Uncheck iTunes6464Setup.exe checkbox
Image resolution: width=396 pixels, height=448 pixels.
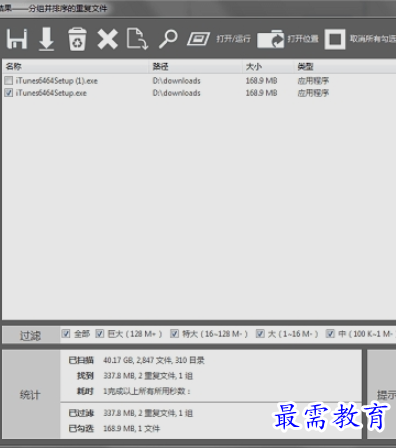click(x=9, y=93)
